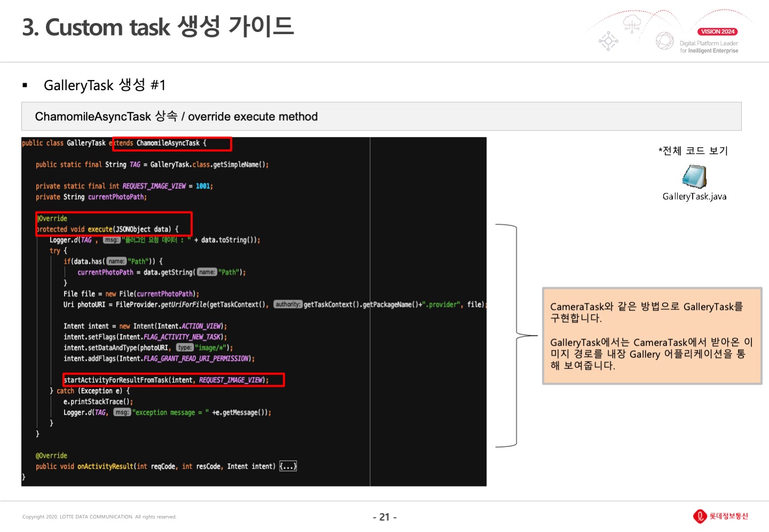Click the 'catch (Exception e) {' line
Viewport: 769px width, 532px height.
90,391
